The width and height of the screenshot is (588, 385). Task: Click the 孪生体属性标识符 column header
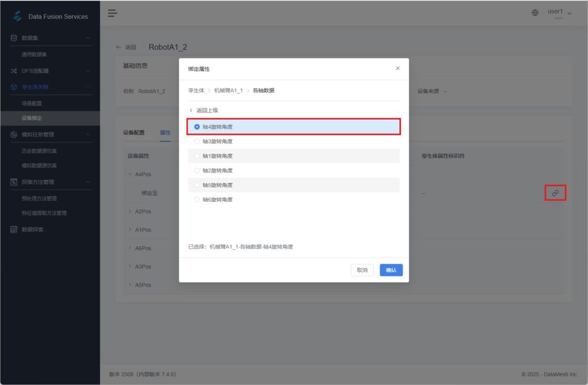pyautogui.click(x=443, y=156)
